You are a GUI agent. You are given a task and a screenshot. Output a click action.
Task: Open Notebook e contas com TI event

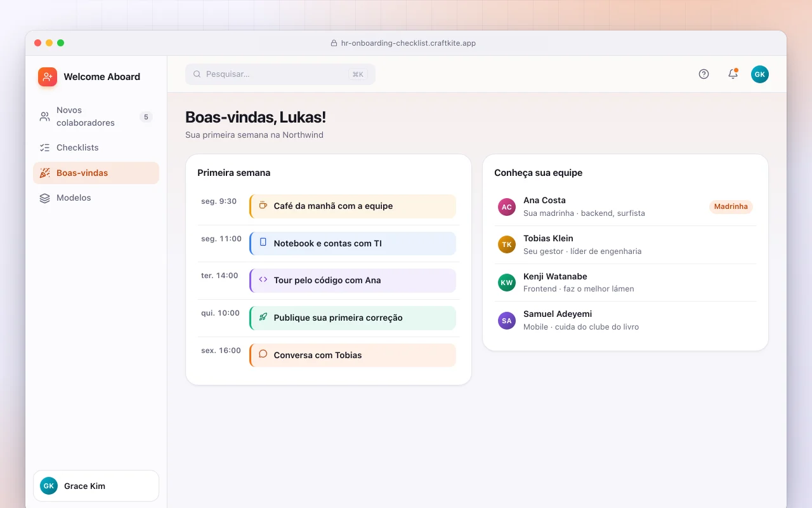point(353,243)
